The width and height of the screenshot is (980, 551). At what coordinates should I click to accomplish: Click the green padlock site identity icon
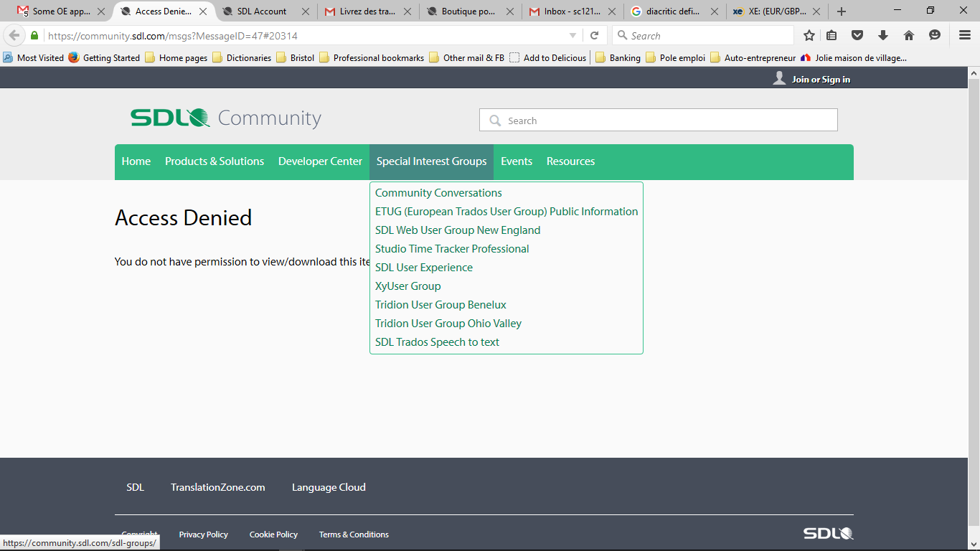(34, 36)
